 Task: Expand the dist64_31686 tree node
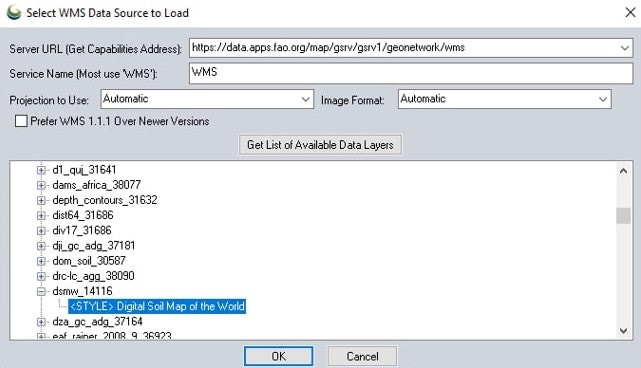(x=41, y=215)
